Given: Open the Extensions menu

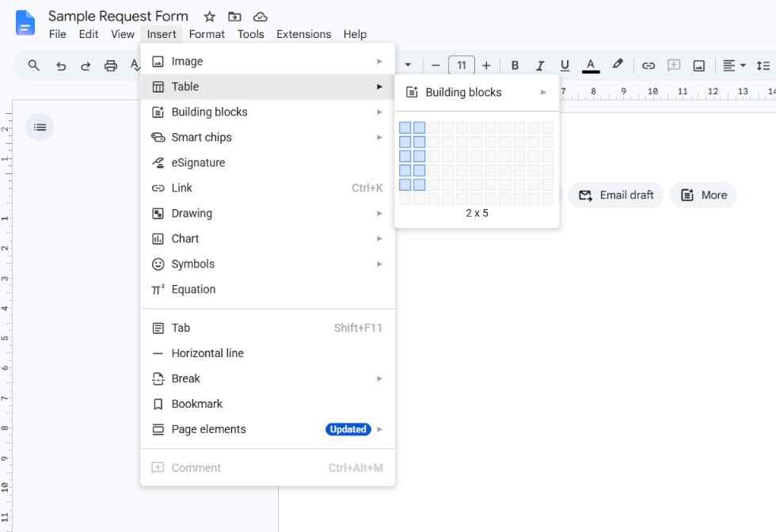Looking at the screenshot, I should 303,34.
